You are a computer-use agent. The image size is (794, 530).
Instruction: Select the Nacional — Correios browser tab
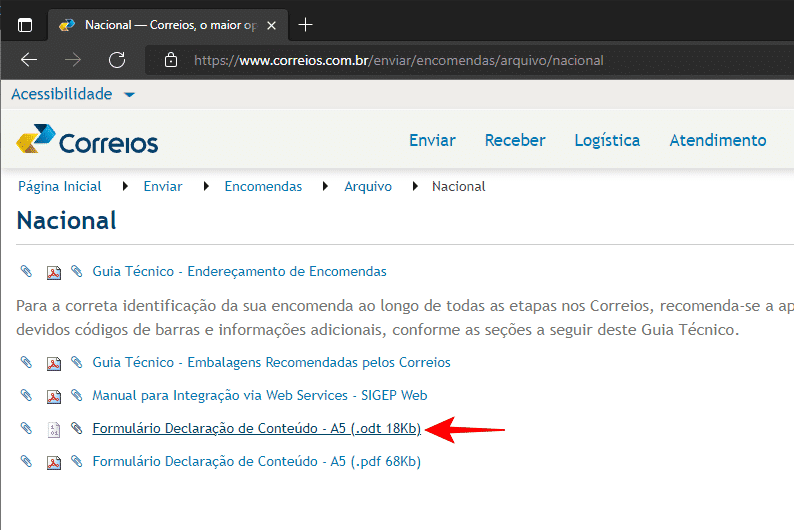coord(167,25)
